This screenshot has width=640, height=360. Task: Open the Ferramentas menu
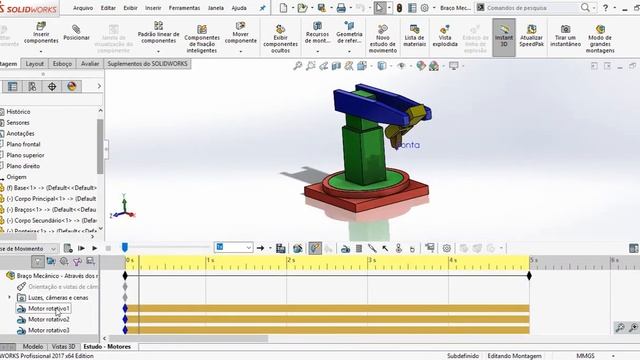184,8
